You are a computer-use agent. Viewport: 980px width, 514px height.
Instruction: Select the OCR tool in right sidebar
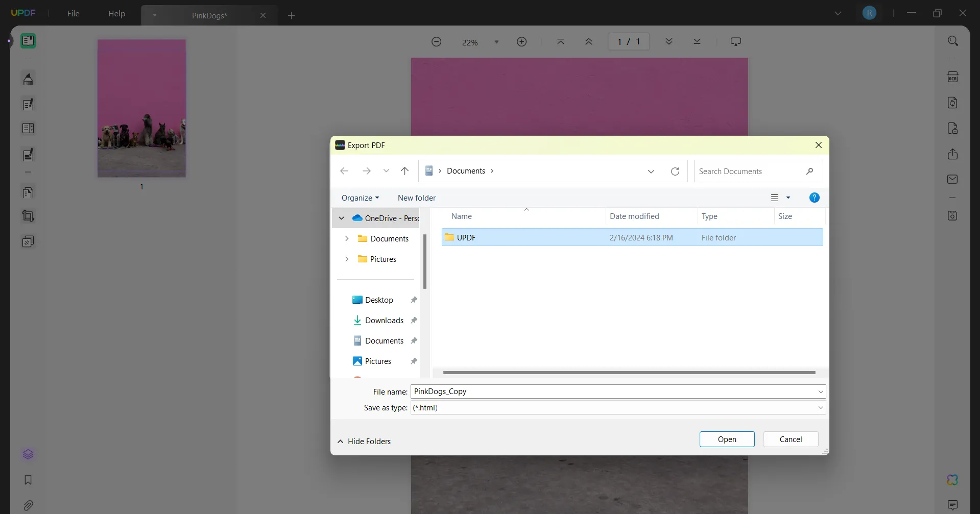click(x=952, y=77)
